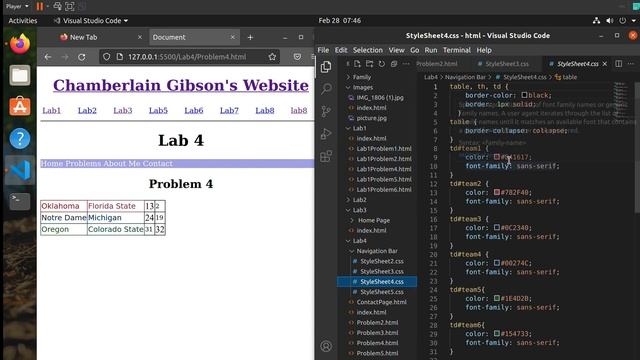640x360 pixels.
Task: Open Files app from the dock
Action: 20,75
